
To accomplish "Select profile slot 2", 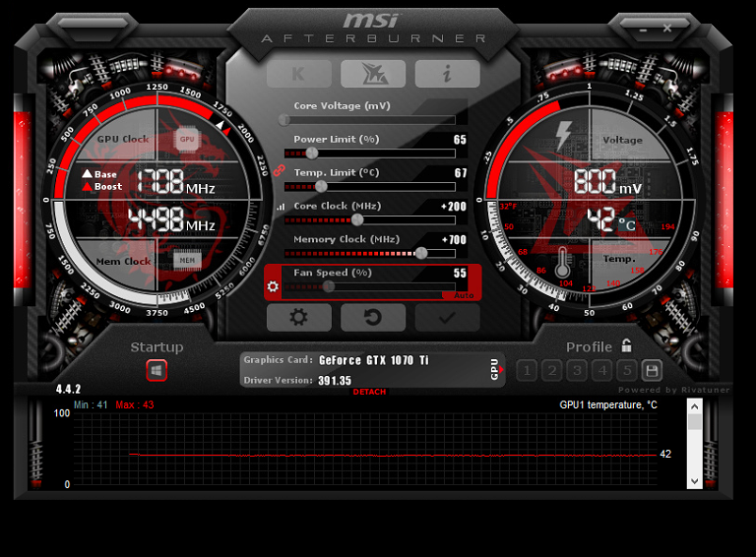I will [x=552, y=371].
